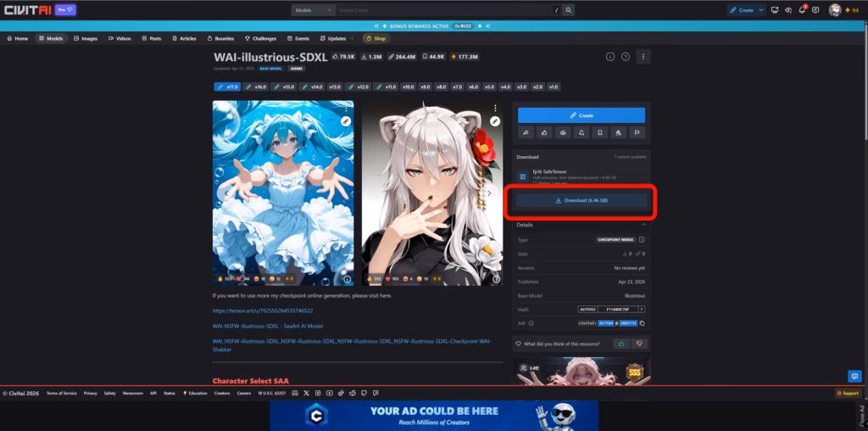Open the tensor.art profile link

[263, 311]
